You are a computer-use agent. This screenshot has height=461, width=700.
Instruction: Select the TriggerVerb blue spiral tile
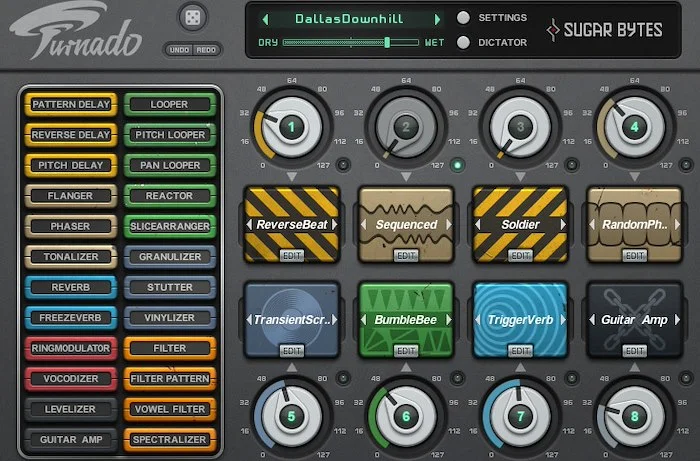click(x=519, y=319)
